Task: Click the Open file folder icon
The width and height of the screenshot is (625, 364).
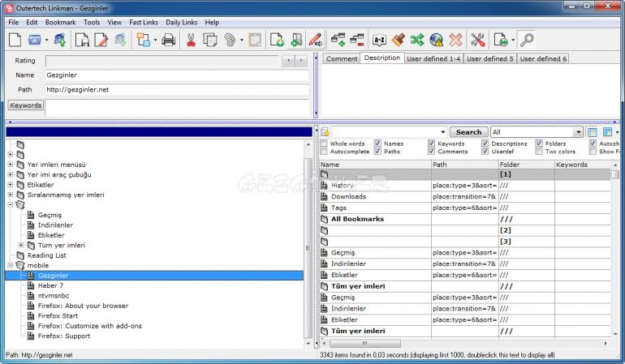Action: 35,40
